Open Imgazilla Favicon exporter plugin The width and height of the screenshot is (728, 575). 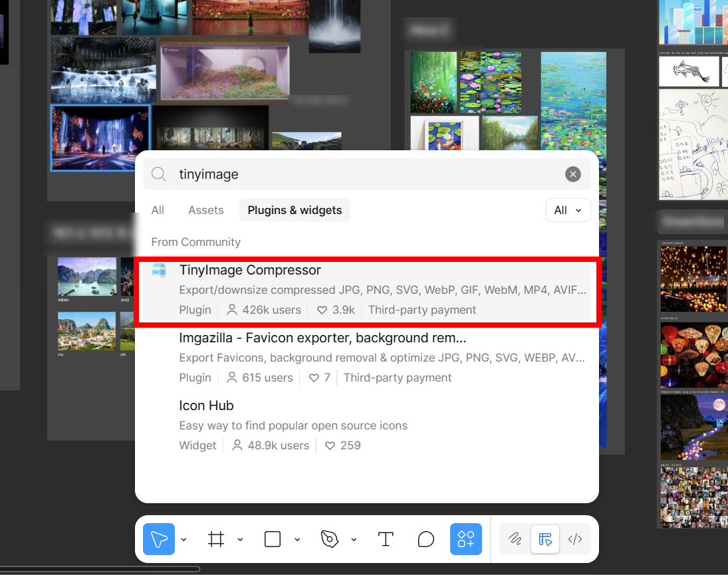pos(367,358)
